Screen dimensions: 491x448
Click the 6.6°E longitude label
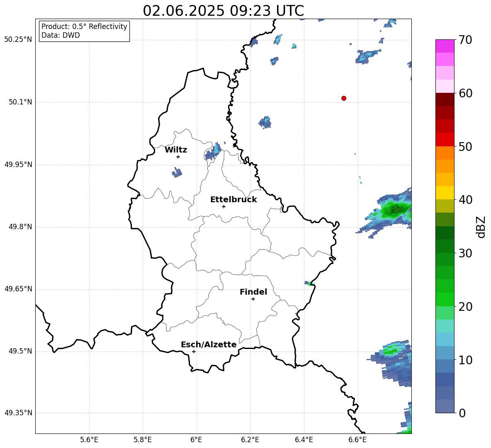357,440
